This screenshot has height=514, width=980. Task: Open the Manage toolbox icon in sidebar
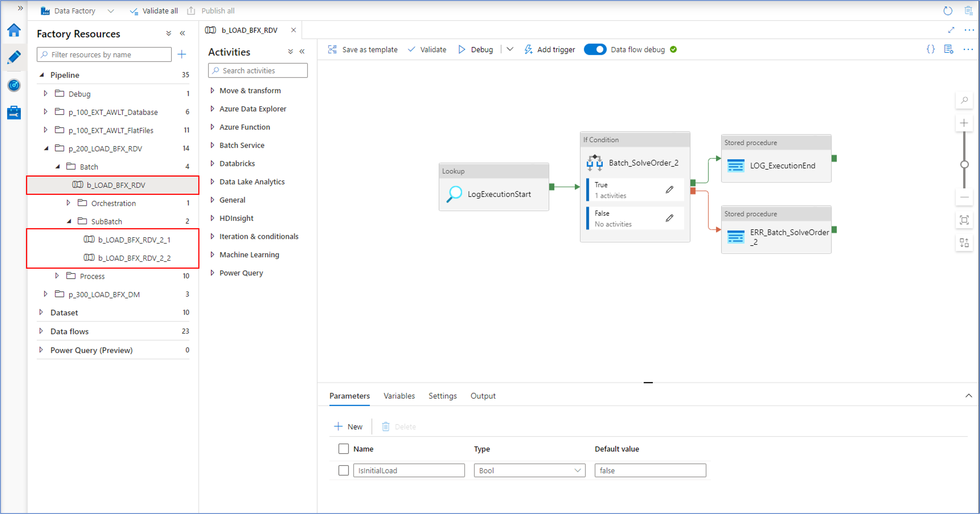pos(14,113)
